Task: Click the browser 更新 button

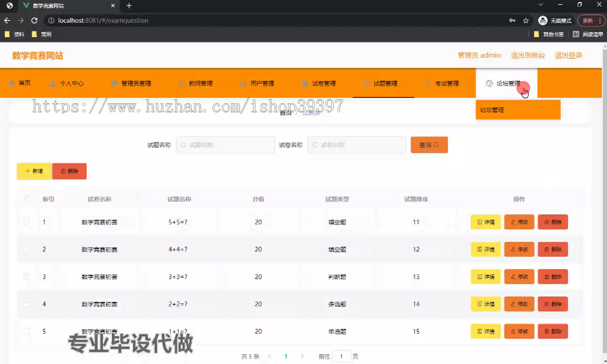Action: point(591,20)
